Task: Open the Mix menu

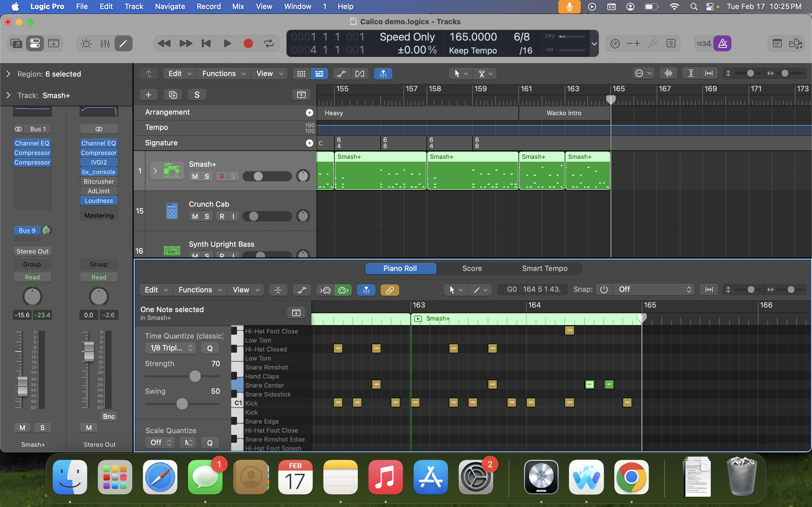Action: pos(238,6)
